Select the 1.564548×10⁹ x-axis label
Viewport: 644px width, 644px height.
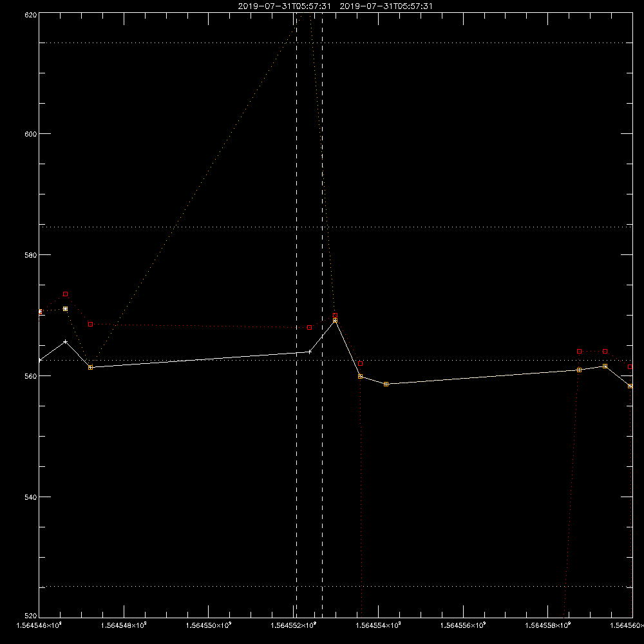tap(124, 625)
